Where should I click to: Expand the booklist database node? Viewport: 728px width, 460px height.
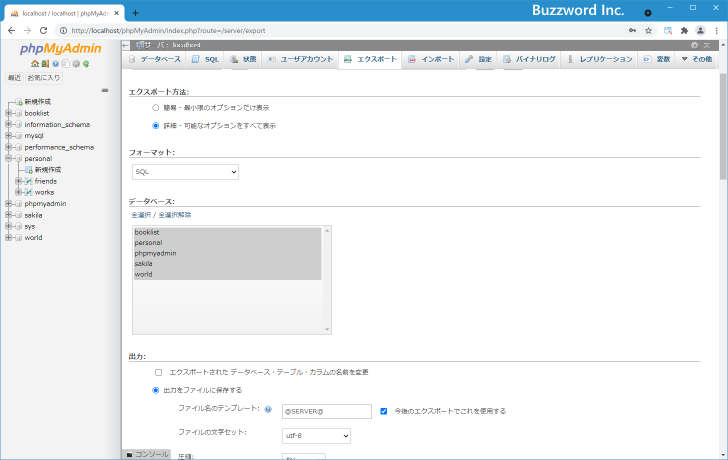(x=8, y=113)
